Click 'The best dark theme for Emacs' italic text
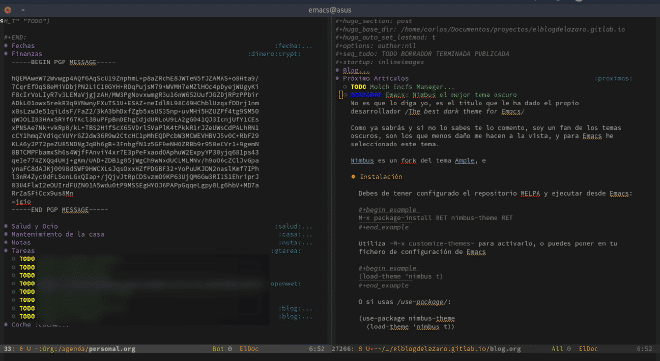660x361 pixels. 466,111
